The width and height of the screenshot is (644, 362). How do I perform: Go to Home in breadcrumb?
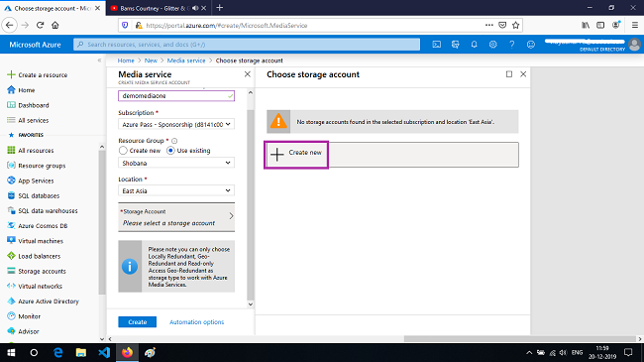(126, 60)
